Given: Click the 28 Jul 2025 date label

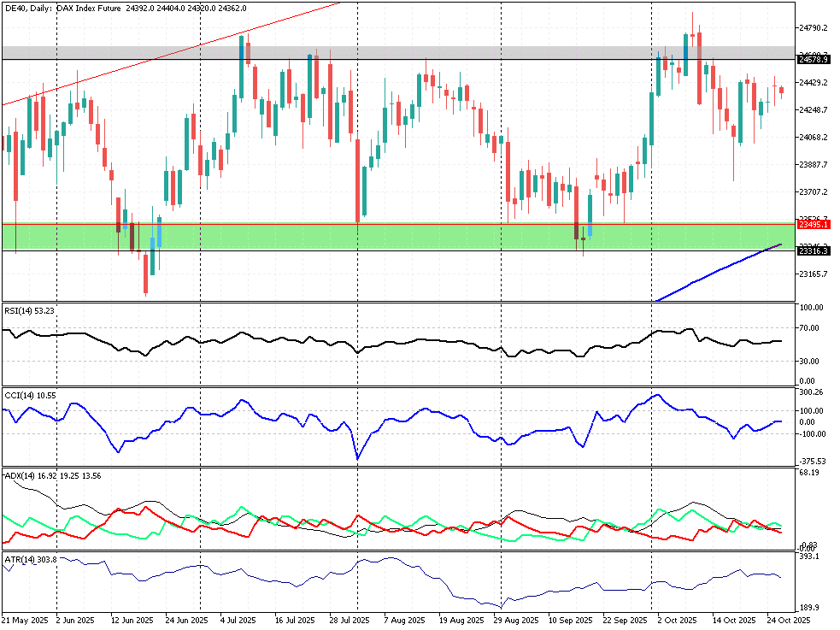Looking at the screenshot, I should (x=349, y=620).
